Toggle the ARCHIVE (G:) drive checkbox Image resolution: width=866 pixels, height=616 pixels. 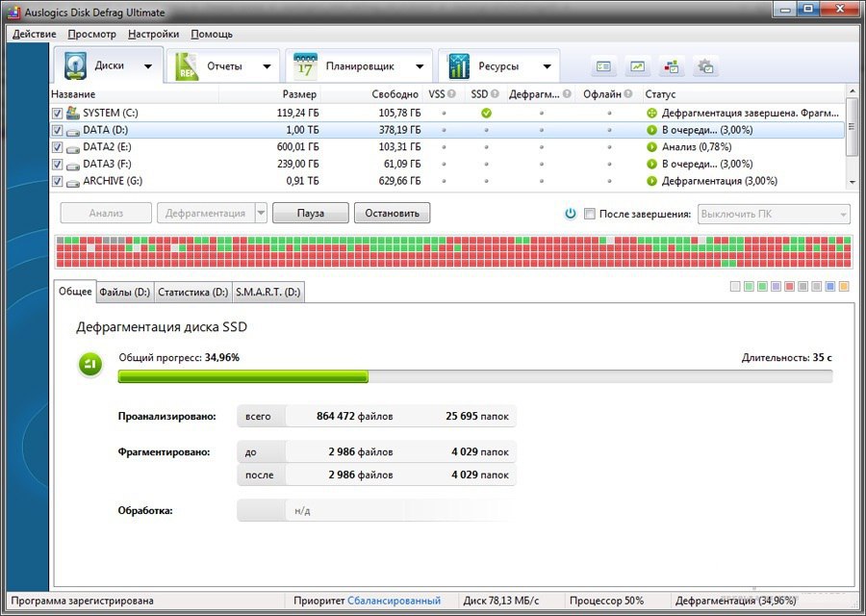57,181
